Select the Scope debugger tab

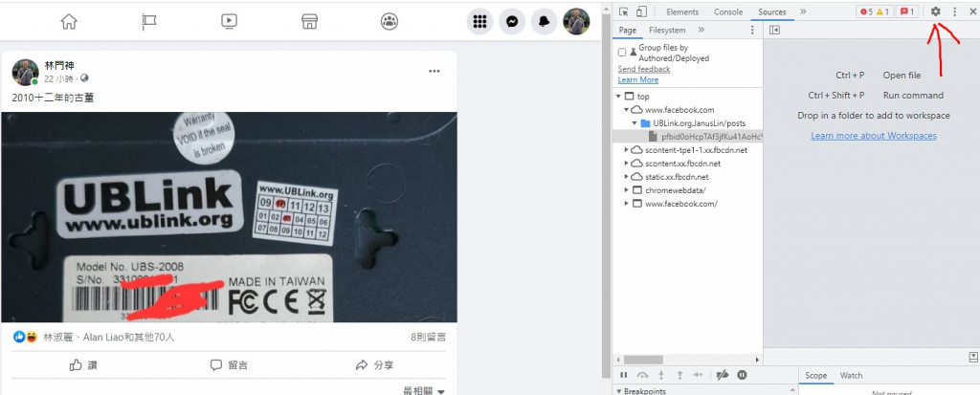(815, 376)
